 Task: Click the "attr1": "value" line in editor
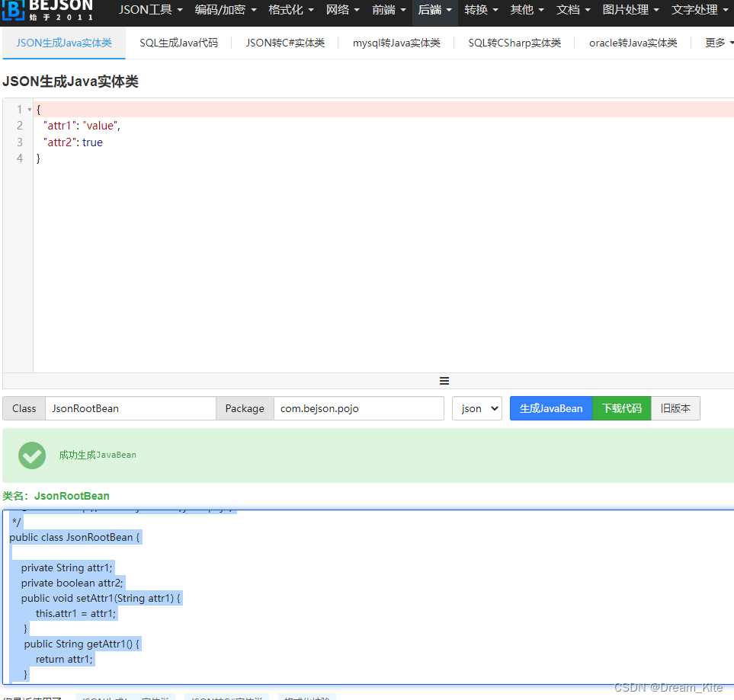pyautogui.click(x=82, y=126)
